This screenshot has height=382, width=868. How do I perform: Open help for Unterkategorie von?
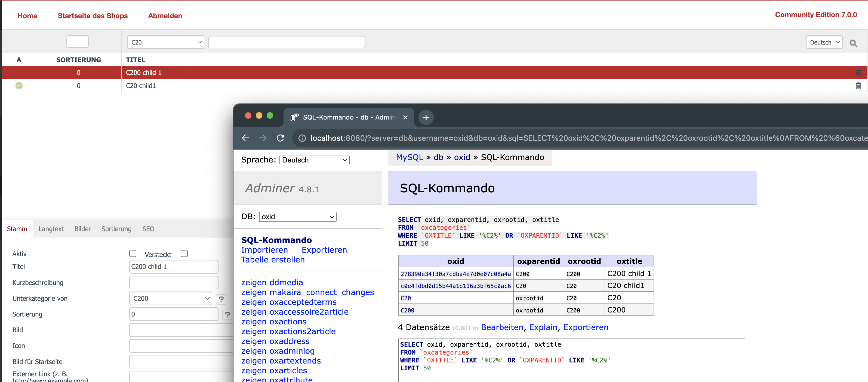pos(221,299)
